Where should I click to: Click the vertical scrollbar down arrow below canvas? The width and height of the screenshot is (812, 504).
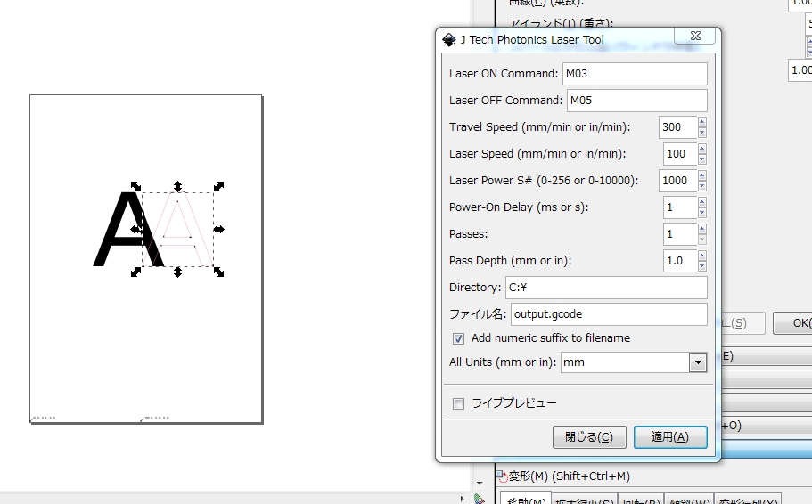tap(480, 483)
